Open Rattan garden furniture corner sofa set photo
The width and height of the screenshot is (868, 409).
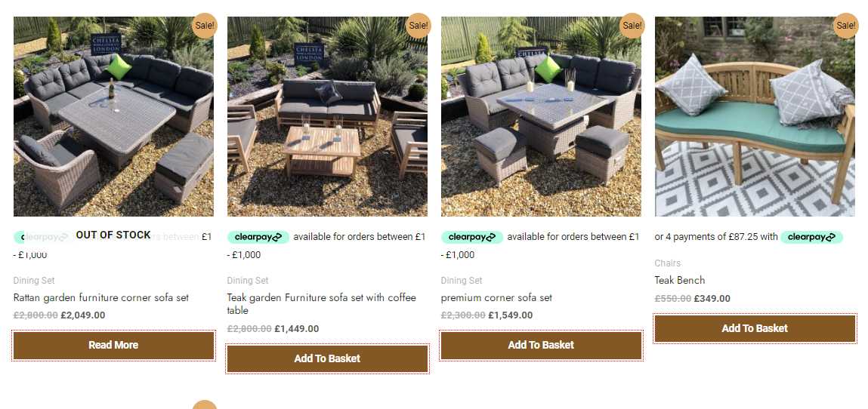[113, 116]
